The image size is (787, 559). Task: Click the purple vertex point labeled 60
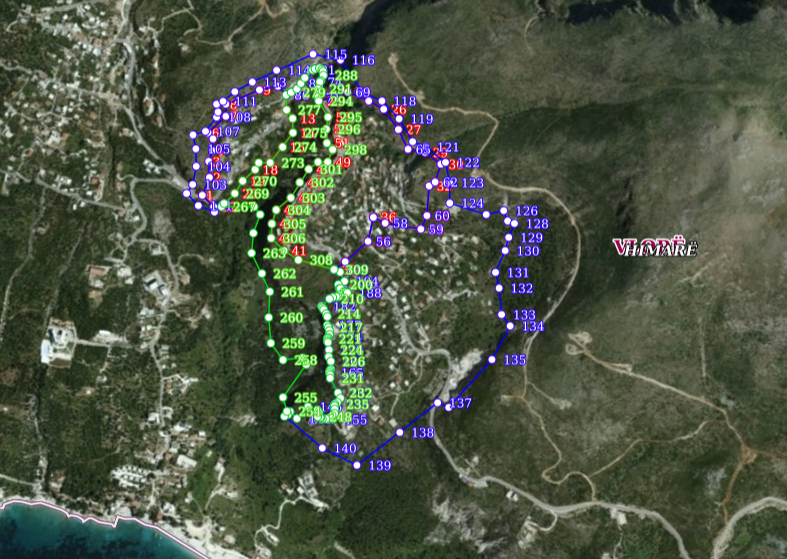pyautogui.click(x=427, y=215)
